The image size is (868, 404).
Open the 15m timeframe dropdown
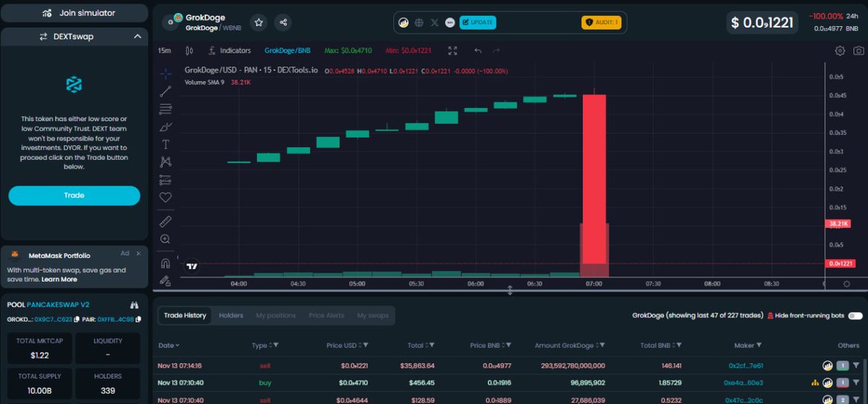[x=165, y=51]
